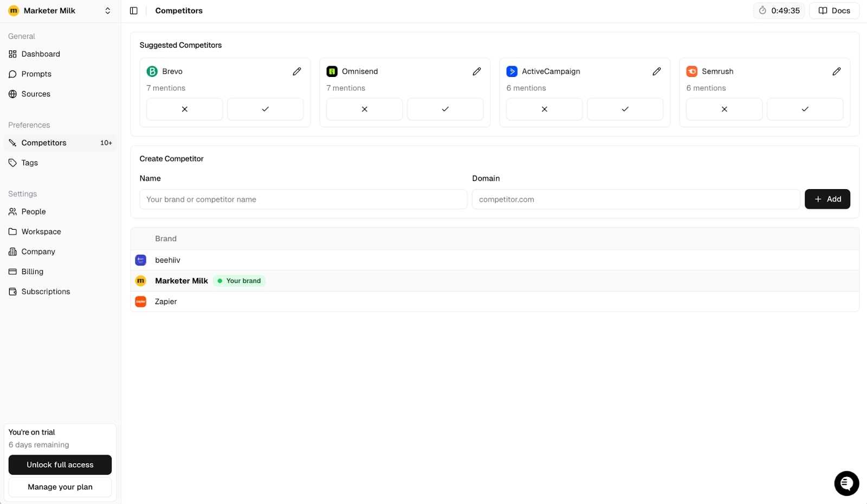Click the 10+ count badge on Competitors
867x504 pixels.
[x=106, y=143]
